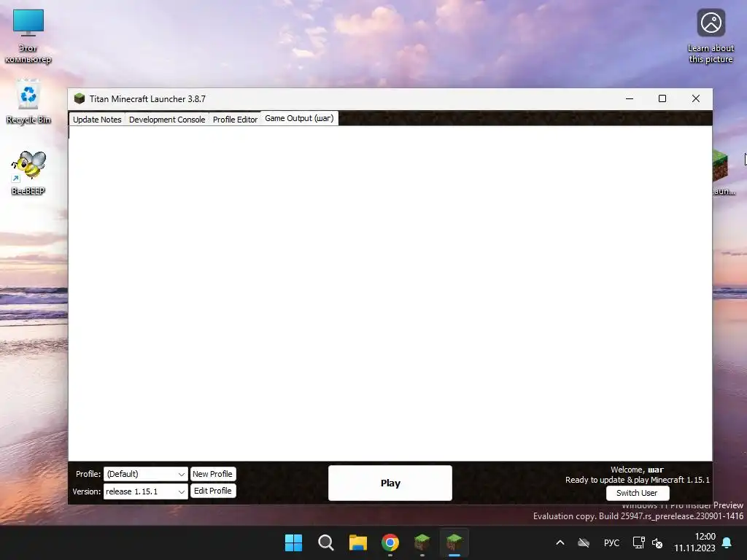Open the Profile Editor tab
The image size is (747, 560).
point(235,120)
